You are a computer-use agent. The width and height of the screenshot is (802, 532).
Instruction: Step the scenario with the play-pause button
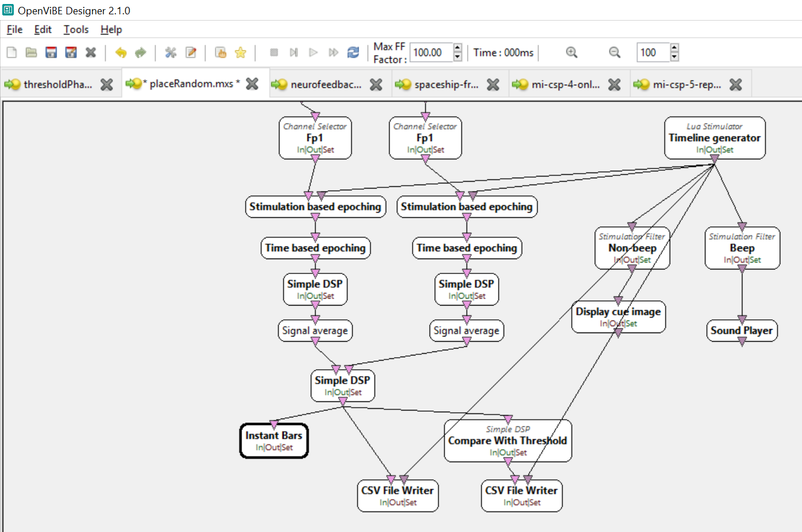coord(294,53)
